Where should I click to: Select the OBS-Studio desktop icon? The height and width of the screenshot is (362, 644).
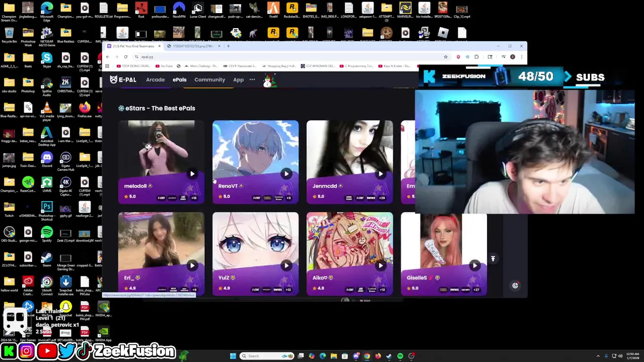pyautogui.click(x=9, y=233)
